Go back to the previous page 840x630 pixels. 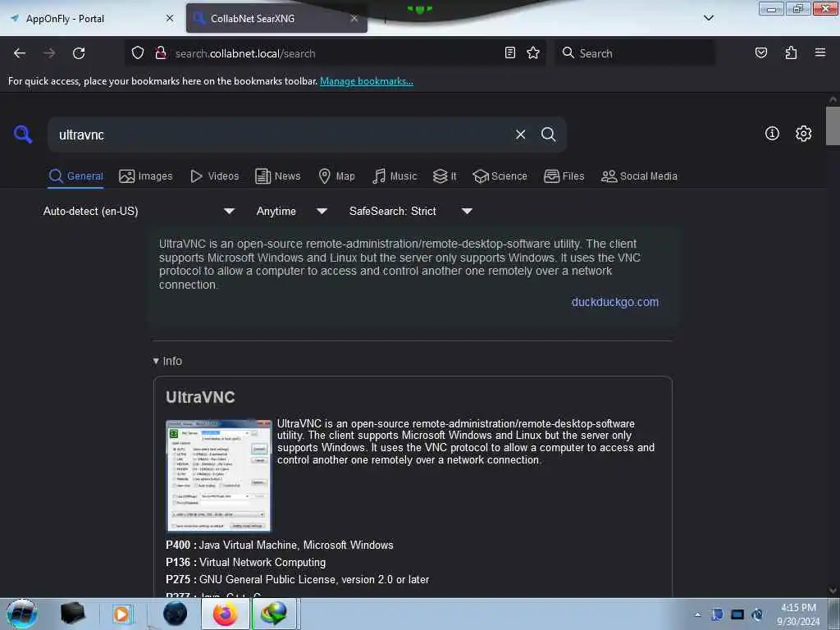(20, 53)
